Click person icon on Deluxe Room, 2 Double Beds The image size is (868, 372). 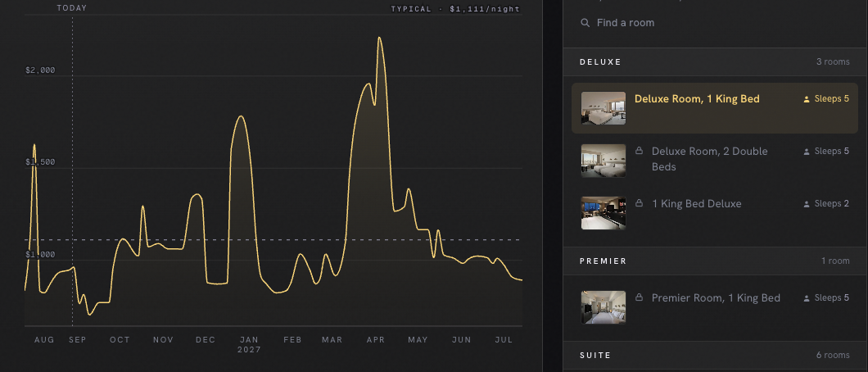coord(807,152)
